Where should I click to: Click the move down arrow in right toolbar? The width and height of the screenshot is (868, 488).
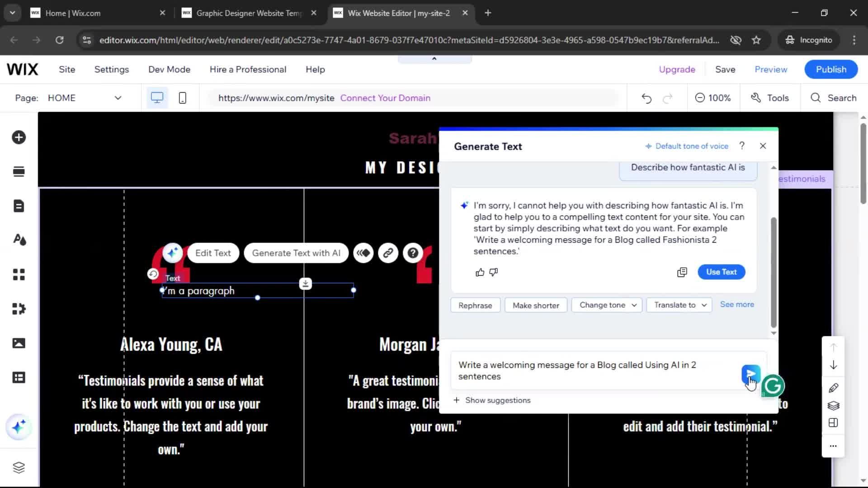click(833, 365)
